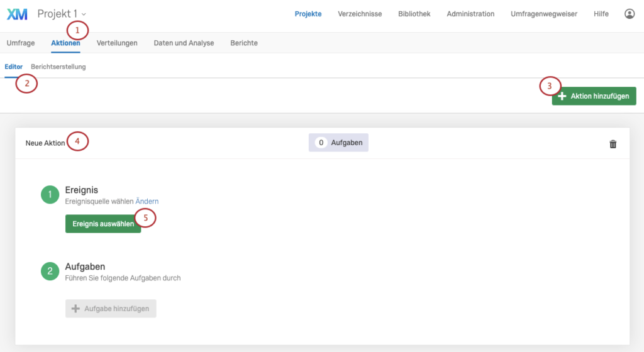Open the Umfragenwegweiser menu item
The image size is (644, 352).
click(544, 14)
